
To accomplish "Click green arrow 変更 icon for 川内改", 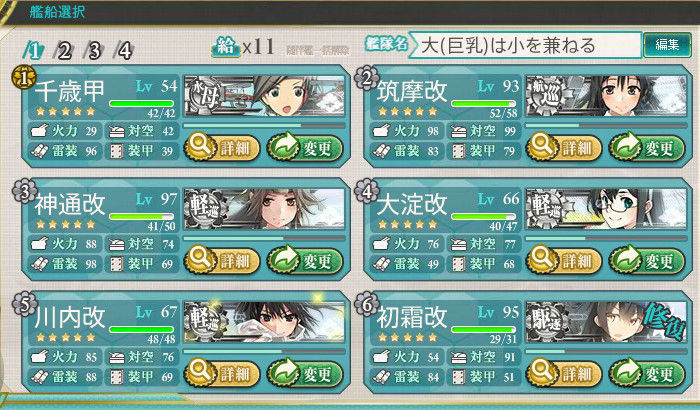I will (284, 371).
